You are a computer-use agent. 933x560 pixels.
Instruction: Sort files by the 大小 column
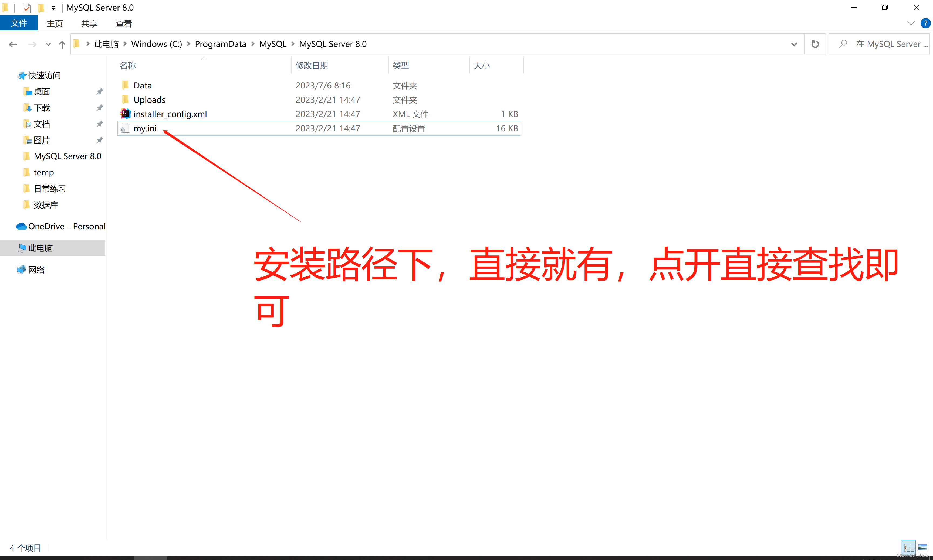point(496,65)
